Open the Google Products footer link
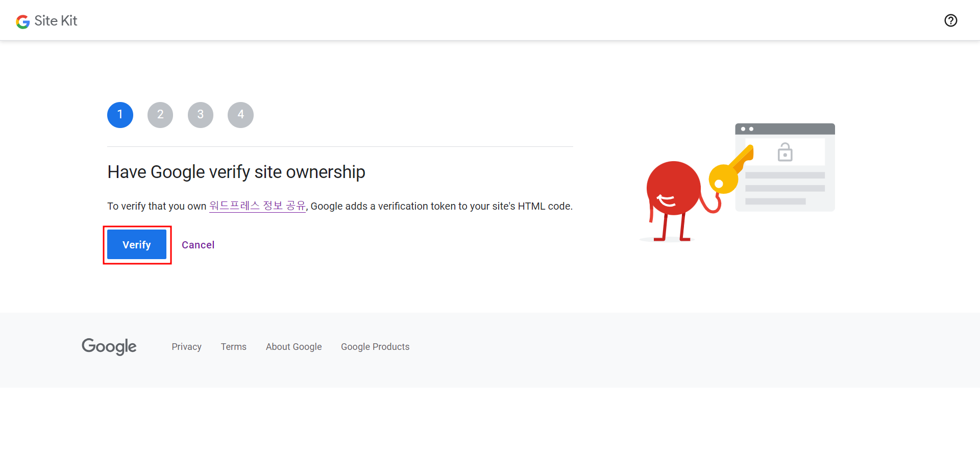980x456 pixels. pyautogui.click(x=375, y=347)
